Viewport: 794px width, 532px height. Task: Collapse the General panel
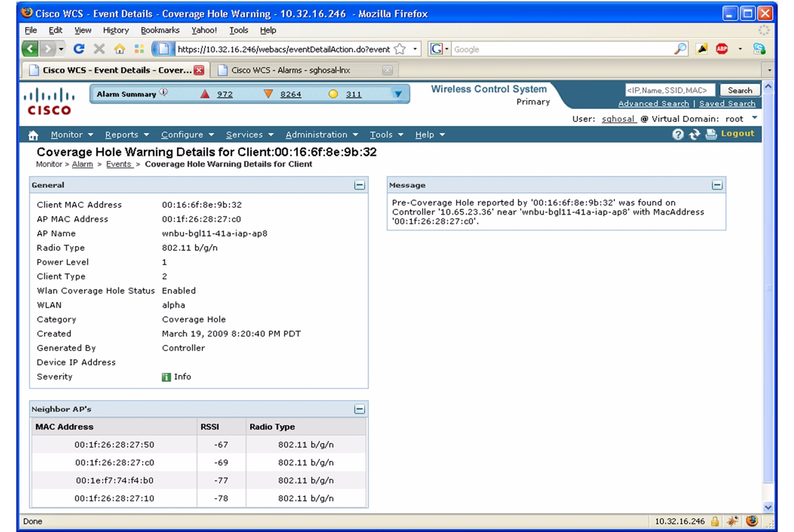pos(360,185)
